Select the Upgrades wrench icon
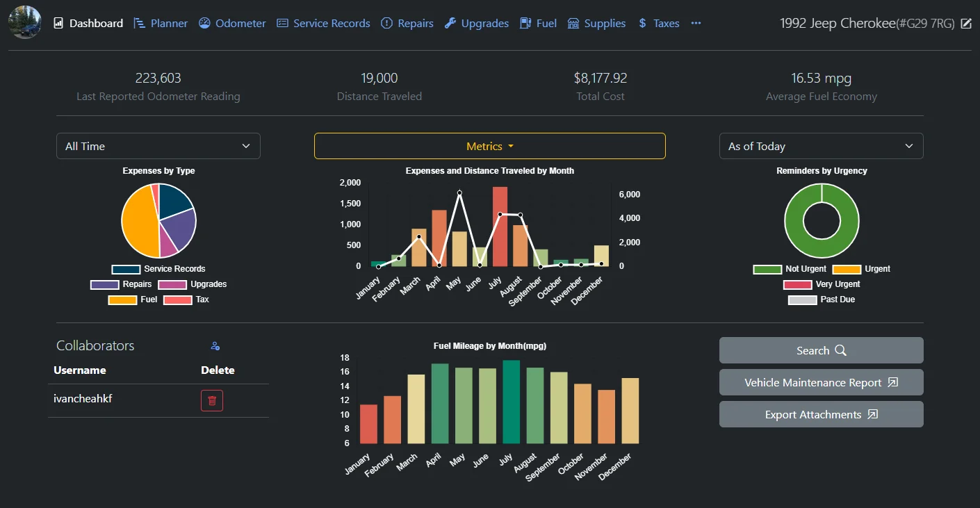Viewport: 980px width, 508px height. 450,23
